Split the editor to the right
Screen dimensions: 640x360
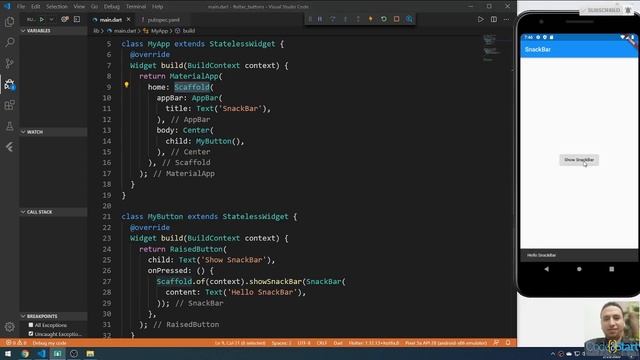[x=493, y=19]
